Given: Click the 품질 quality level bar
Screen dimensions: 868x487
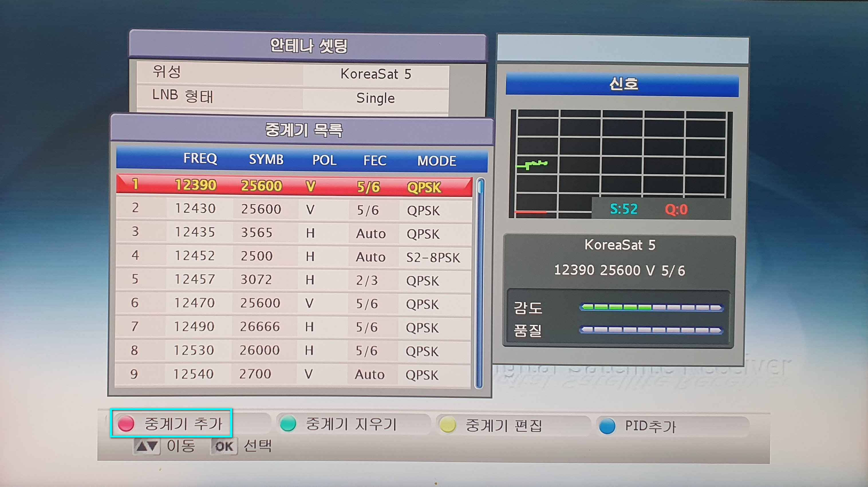Looking at the screenshot, I should coord(651,330).
